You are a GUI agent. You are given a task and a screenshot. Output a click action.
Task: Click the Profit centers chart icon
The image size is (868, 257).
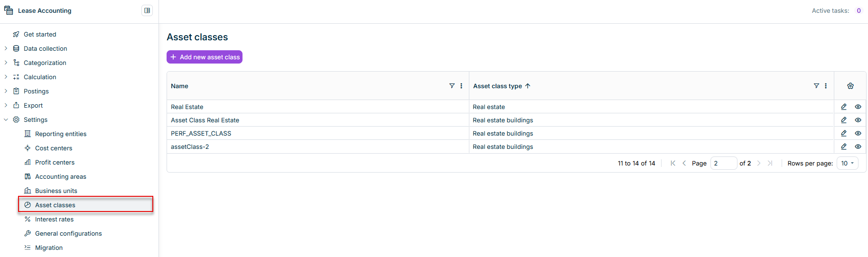point(28,162)
